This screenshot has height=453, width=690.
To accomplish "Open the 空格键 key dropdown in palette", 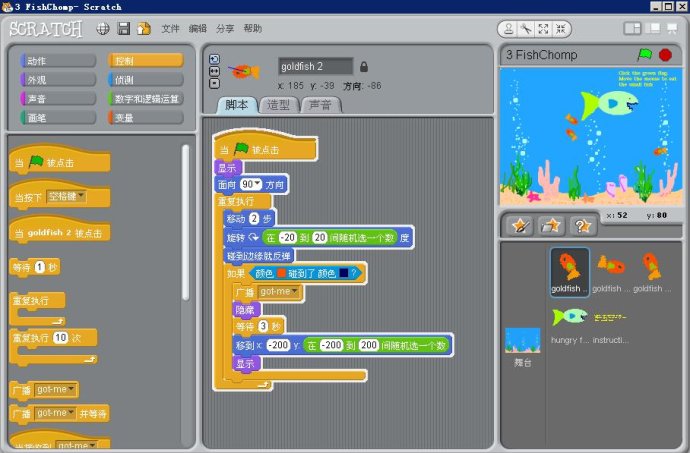I will (66, 196).
